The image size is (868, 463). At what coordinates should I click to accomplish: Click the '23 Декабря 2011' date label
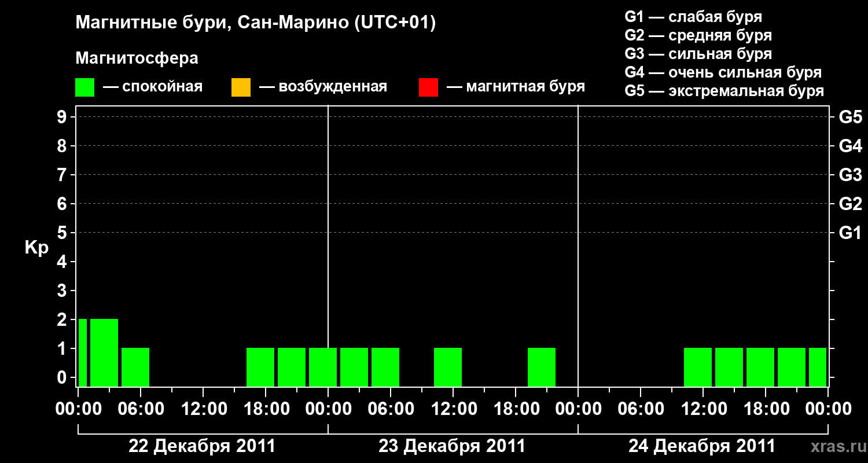[x=452, y=446]
